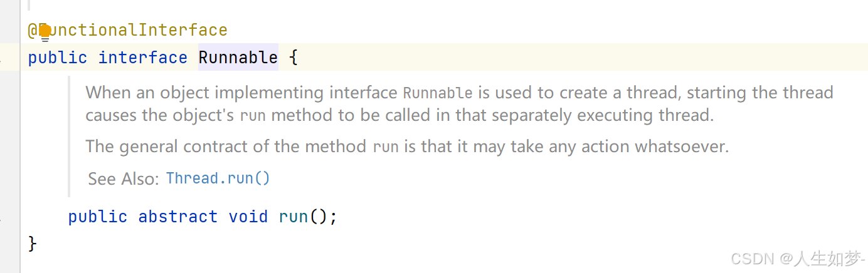Click the inline Runnable code in the documentation
Screen dimensions: 868x273
438,93
